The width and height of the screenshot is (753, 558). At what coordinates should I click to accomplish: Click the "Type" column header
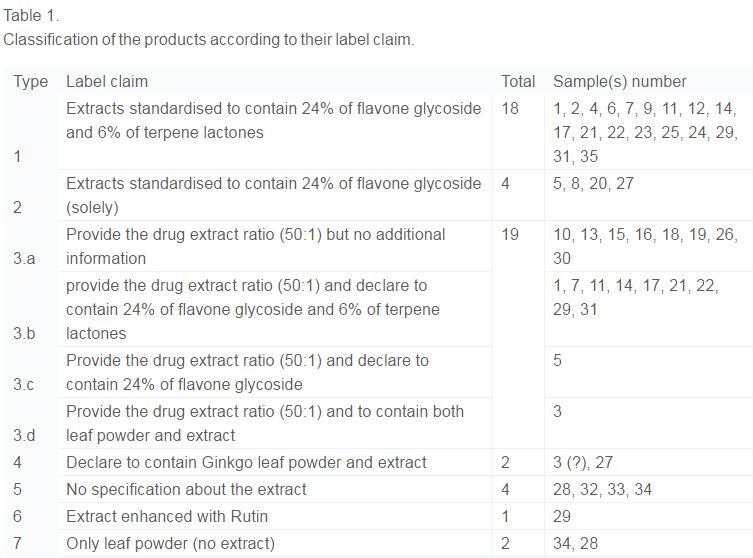(x=30, y=82)
